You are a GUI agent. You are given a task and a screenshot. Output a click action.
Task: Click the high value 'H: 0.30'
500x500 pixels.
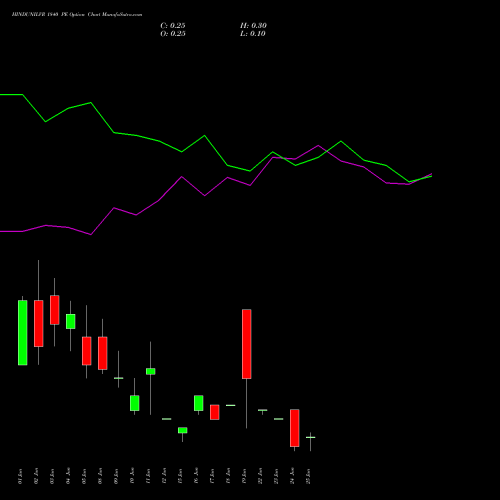pos(253,26)
